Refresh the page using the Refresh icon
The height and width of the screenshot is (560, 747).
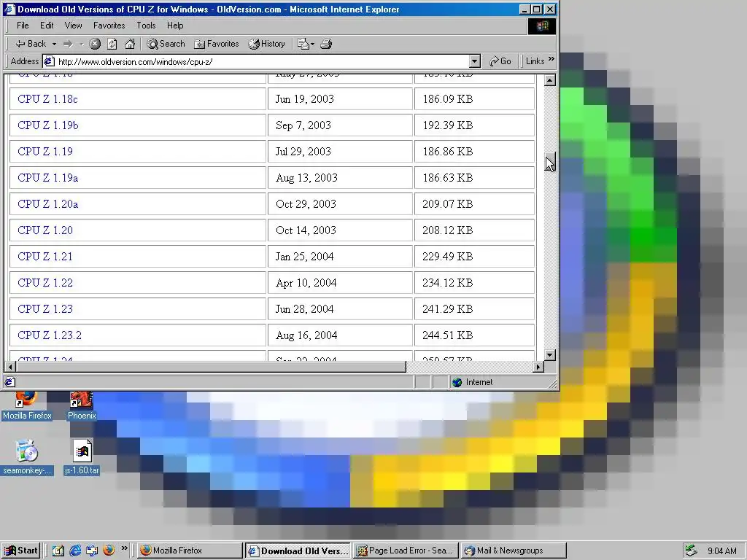click(112, 44)
